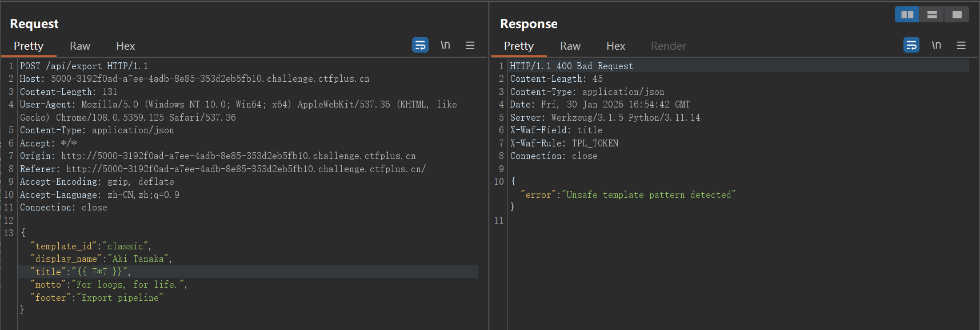
Task: Select the Pretty tab in Response
Action: (x=518, y=46)
